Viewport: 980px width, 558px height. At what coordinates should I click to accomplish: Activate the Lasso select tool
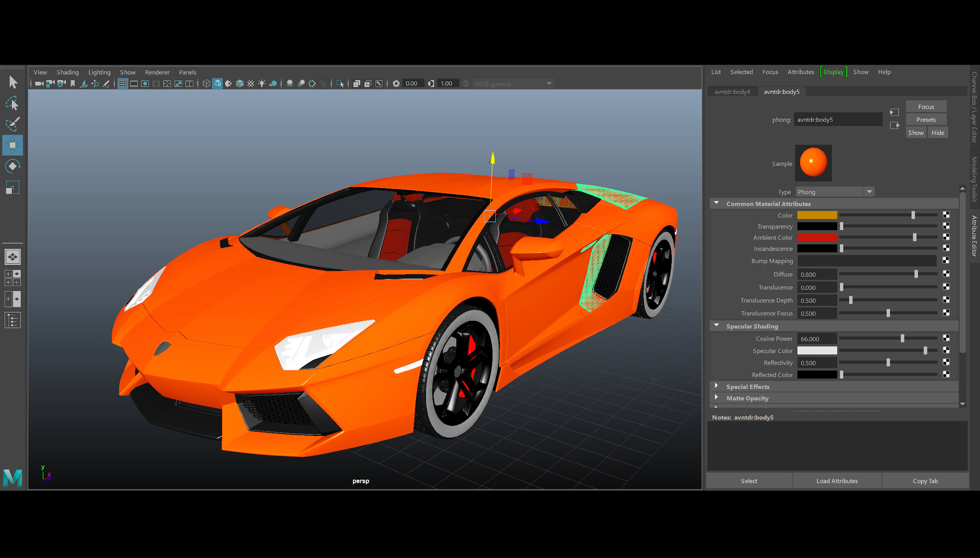pyautogui.click(x=13, y=103)
